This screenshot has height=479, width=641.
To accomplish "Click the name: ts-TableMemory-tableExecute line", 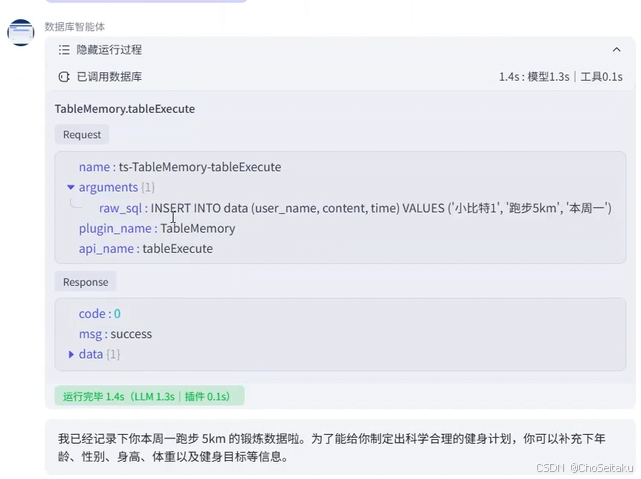I will tap(180, 167).
